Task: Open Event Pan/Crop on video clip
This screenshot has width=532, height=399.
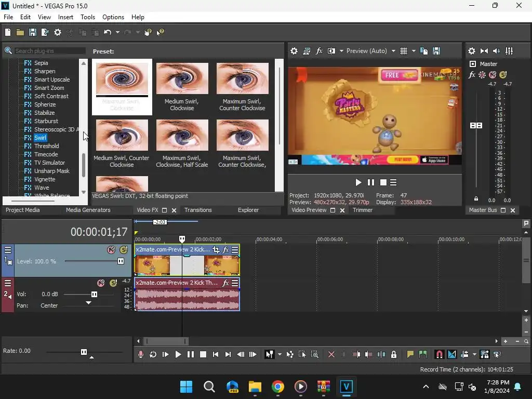Action: click(216, 250)
